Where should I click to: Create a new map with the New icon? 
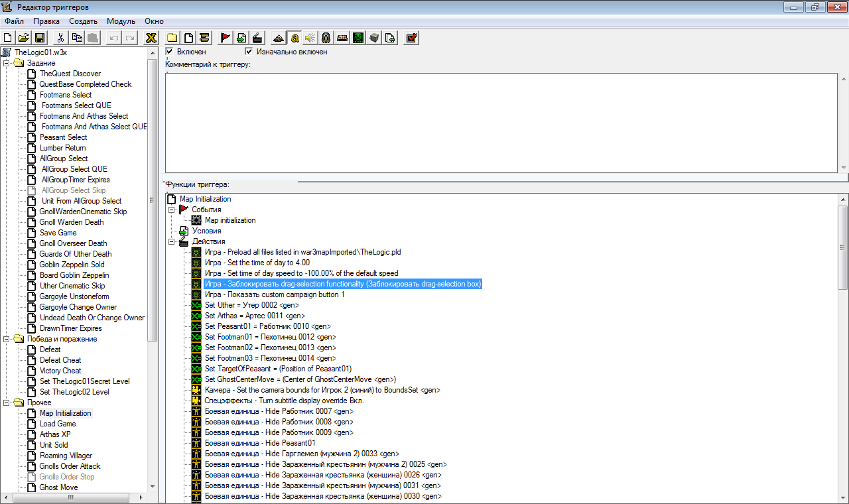8,38
